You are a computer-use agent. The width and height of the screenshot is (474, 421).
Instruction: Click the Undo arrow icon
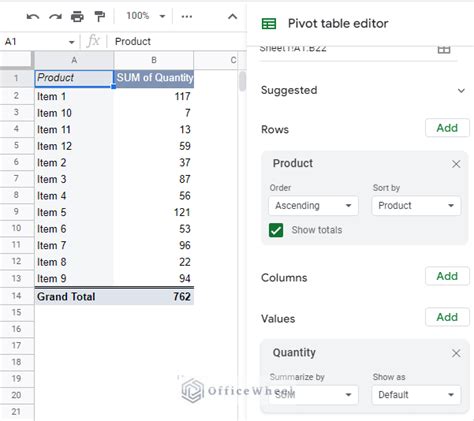pos(33,16)
